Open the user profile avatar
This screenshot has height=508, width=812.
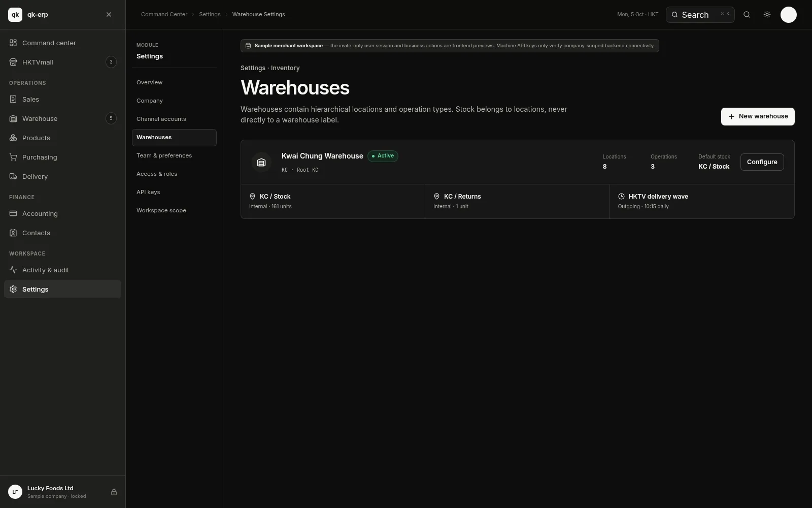coord(788,15)
